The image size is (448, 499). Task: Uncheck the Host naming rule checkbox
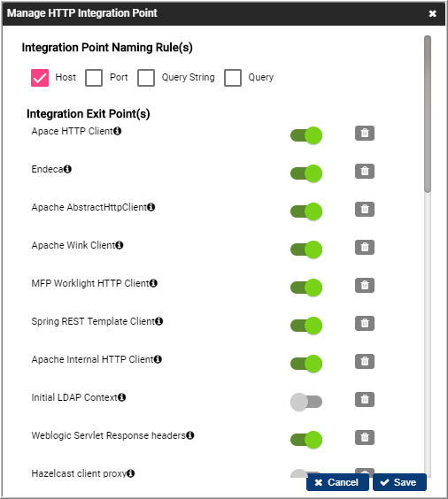tap(40, 78)
